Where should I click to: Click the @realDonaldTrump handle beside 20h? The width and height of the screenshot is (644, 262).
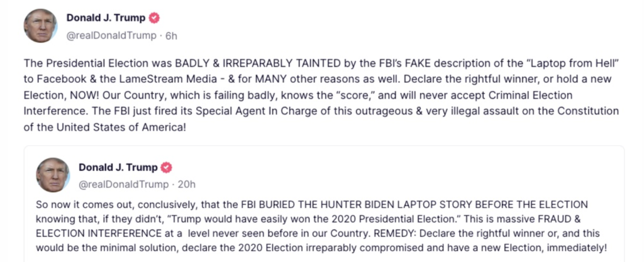[x=124, y=185]
